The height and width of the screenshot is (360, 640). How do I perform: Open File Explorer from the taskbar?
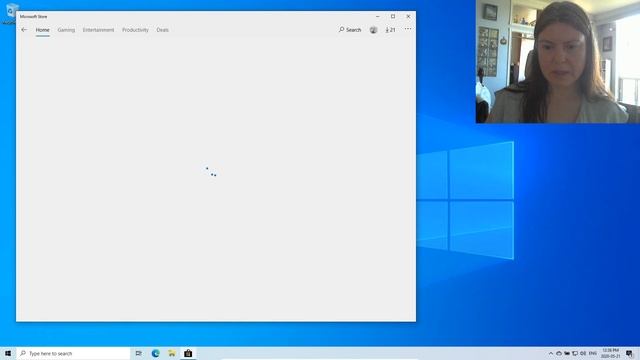172,353
